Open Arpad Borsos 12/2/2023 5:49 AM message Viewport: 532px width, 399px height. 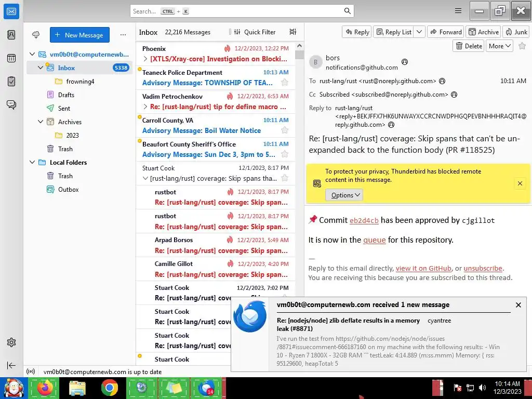[x=216, y=245]
